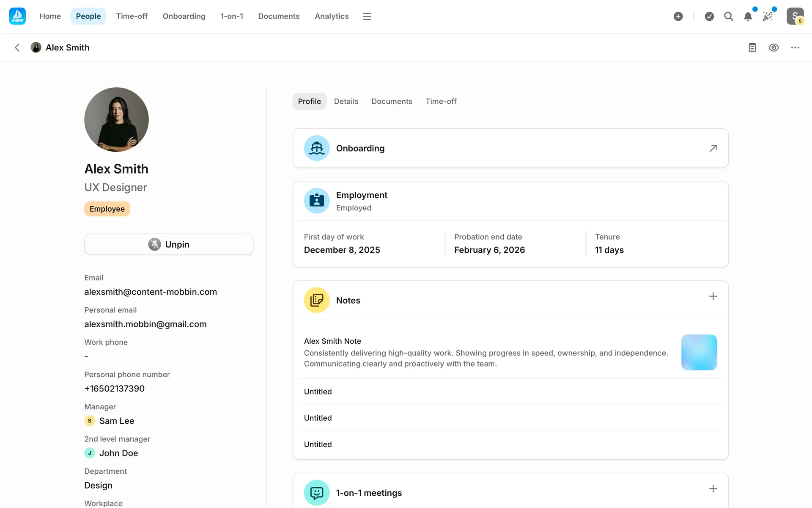The height and width of the screenshot is (508, 812).
Task: Open Time-off in top navigation
Action: click(132, 16)
